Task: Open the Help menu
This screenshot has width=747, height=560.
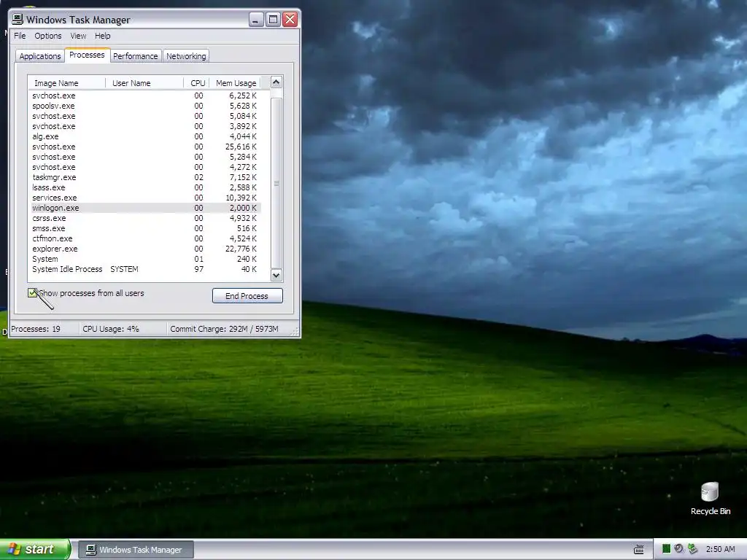Action: (102, 36)
